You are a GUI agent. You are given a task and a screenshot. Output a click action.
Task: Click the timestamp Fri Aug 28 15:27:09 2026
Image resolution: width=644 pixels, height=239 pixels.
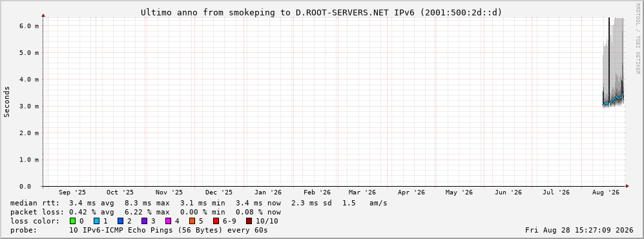click(579, 230)
